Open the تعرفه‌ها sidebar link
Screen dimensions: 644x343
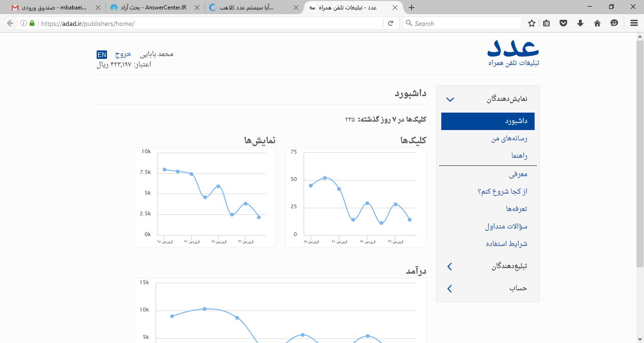[516, 209]
